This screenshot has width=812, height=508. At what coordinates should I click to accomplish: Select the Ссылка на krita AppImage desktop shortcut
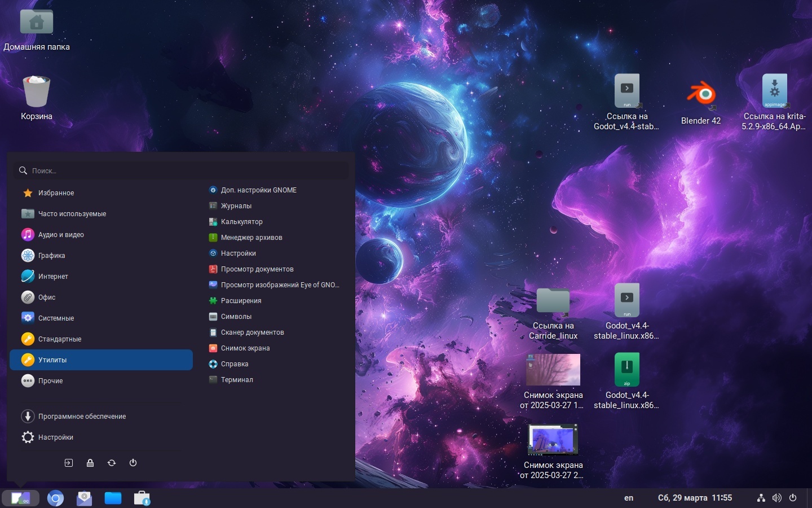coord(774,103)
